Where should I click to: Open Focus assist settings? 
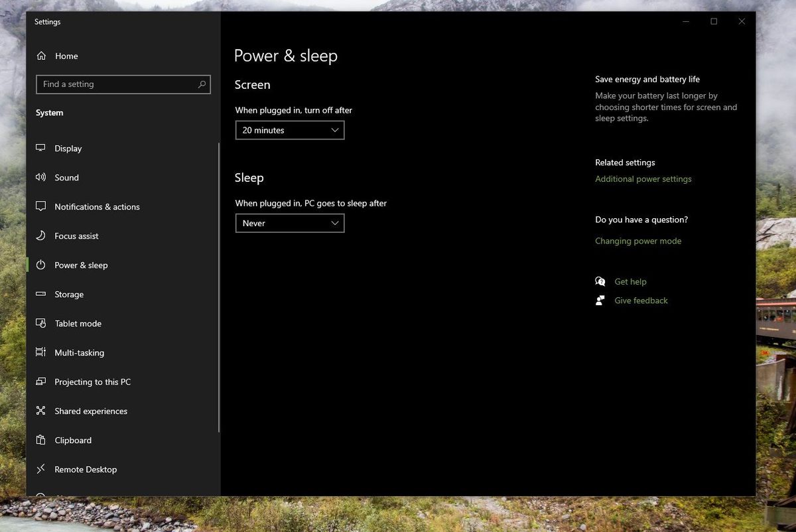(75, 235)
